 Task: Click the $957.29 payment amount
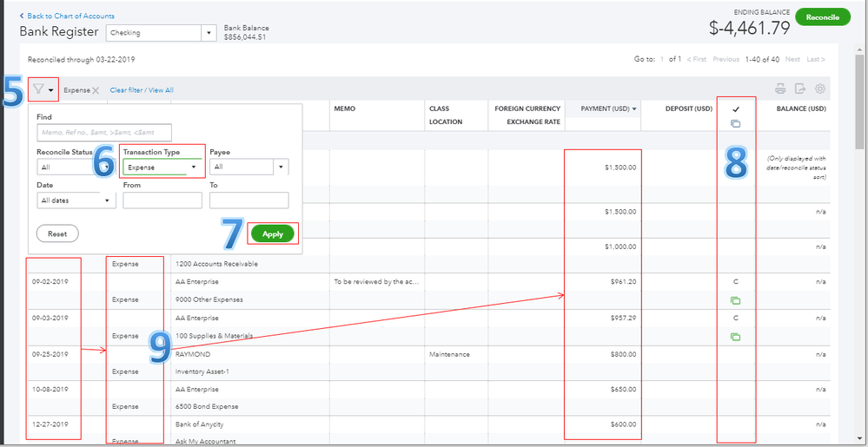[624, 318]
